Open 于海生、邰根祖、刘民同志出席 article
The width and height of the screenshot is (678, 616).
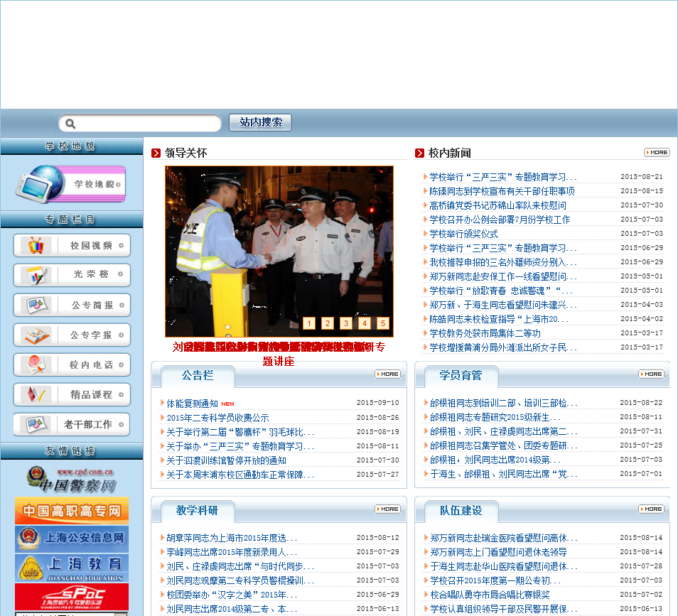point(503,475)
